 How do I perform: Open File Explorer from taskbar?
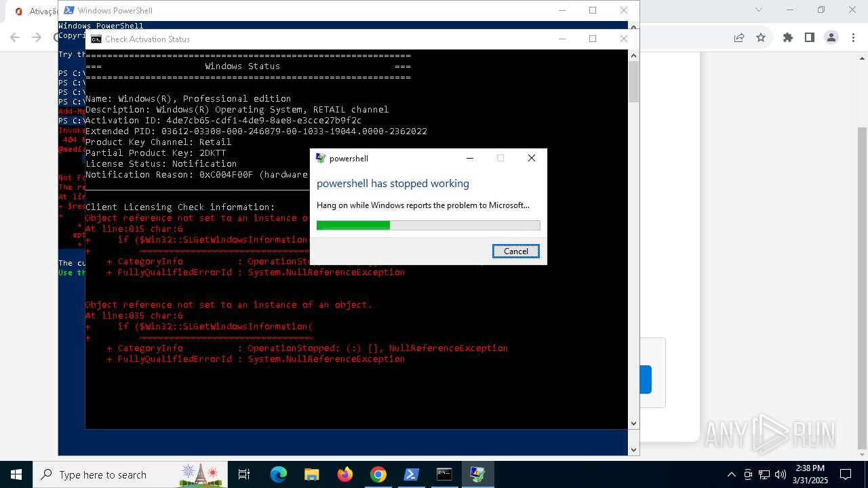312,474
